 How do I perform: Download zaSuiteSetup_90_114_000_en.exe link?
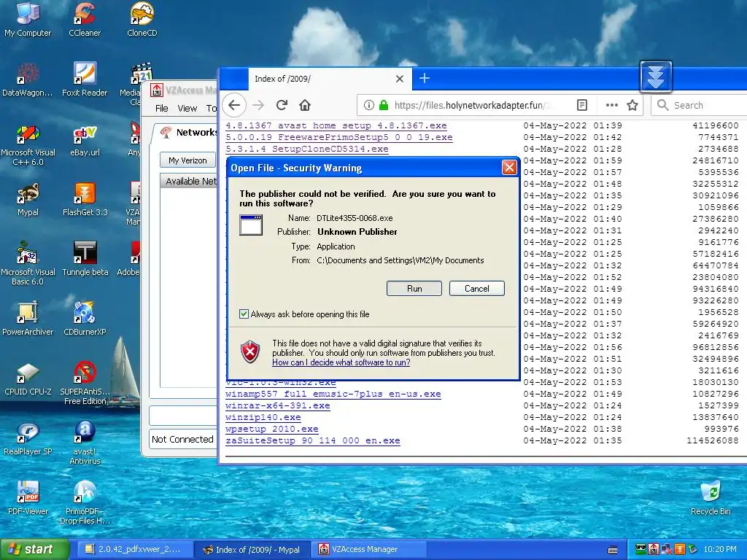click(312, 440)
